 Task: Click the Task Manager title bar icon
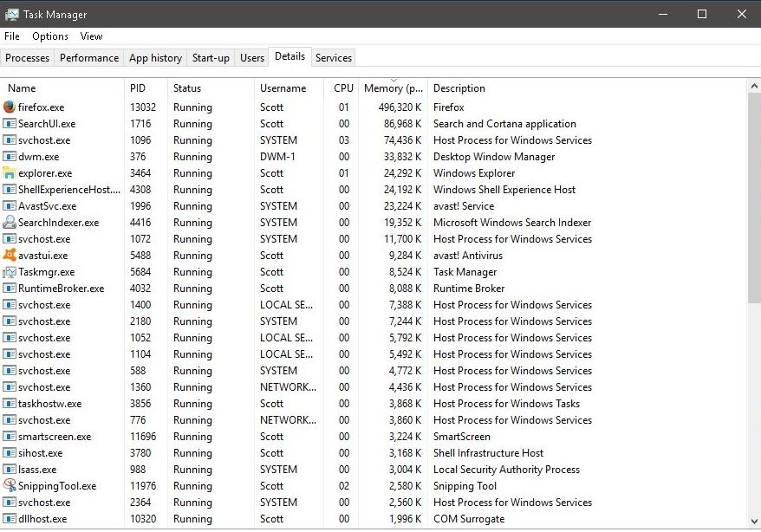click(x=11, y=15)
